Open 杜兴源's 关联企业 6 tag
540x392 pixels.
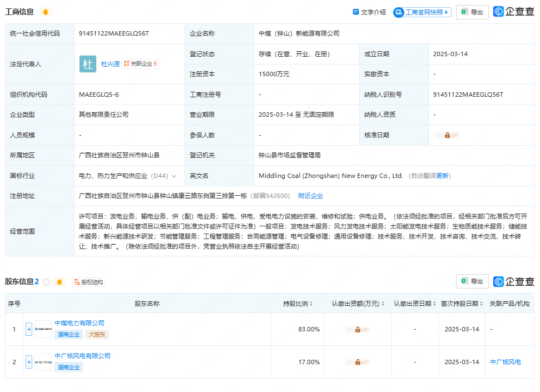pos(141,64)
